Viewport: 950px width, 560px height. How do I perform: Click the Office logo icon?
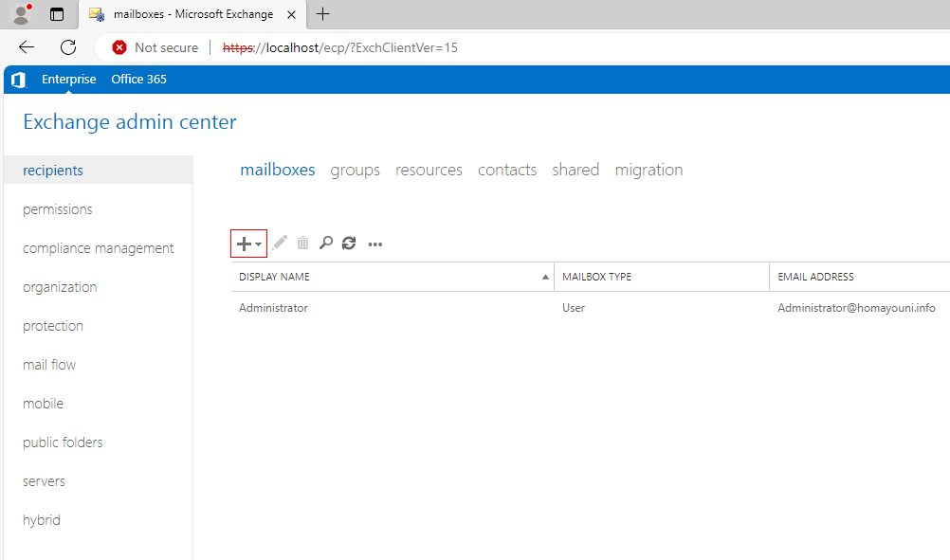[x=19, y=80]
